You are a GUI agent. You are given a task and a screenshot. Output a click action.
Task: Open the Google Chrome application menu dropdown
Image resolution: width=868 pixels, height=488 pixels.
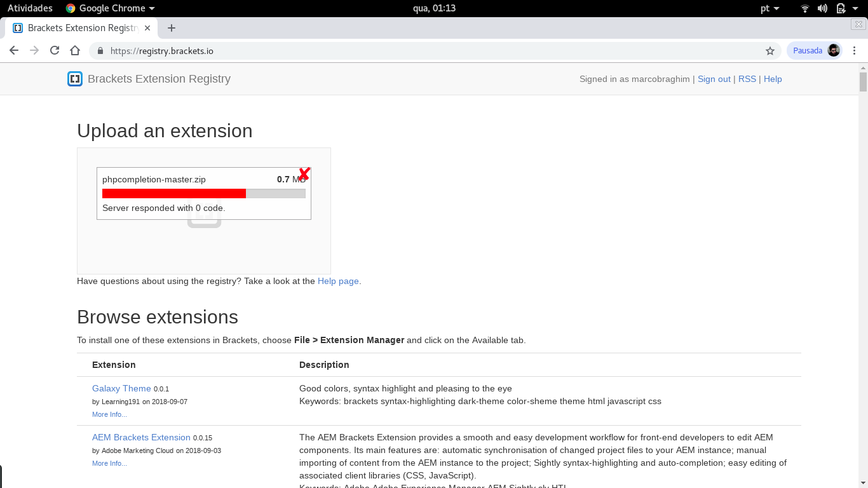coord(110,8)
